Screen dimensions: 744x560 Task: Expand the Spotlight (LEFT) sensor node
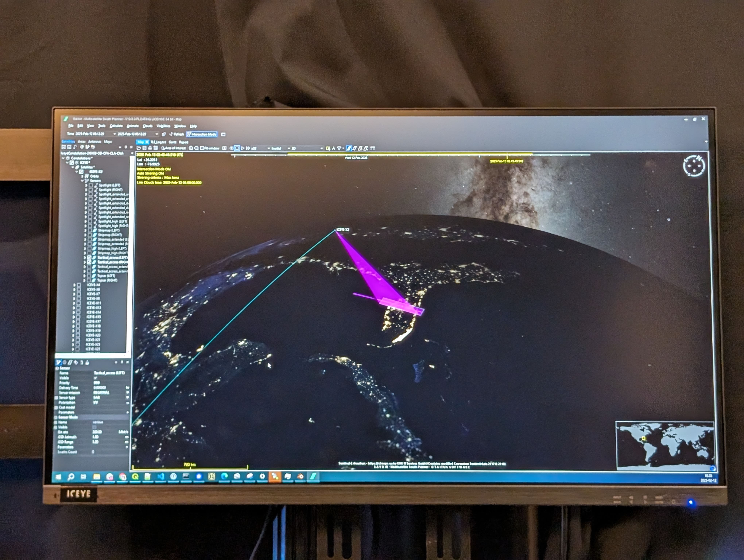pyautogui.click(x=86, y=185)
